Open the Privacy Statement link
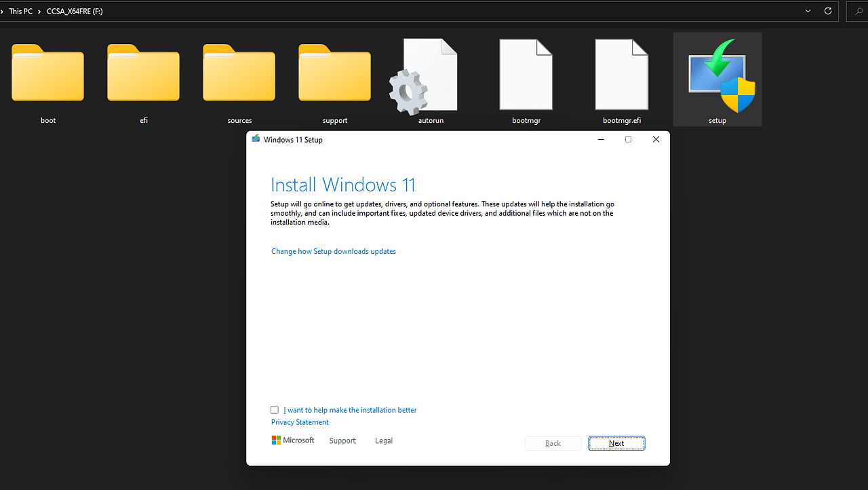Screen dimensions: 868x490 (x=300, y=422)
